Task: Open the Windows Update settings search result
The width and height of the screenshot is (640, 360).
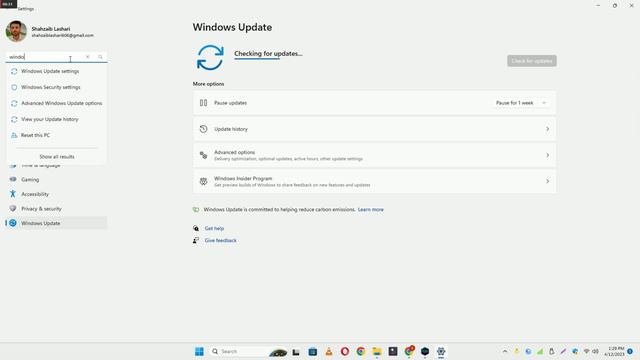Action: (x=57, y=71)
